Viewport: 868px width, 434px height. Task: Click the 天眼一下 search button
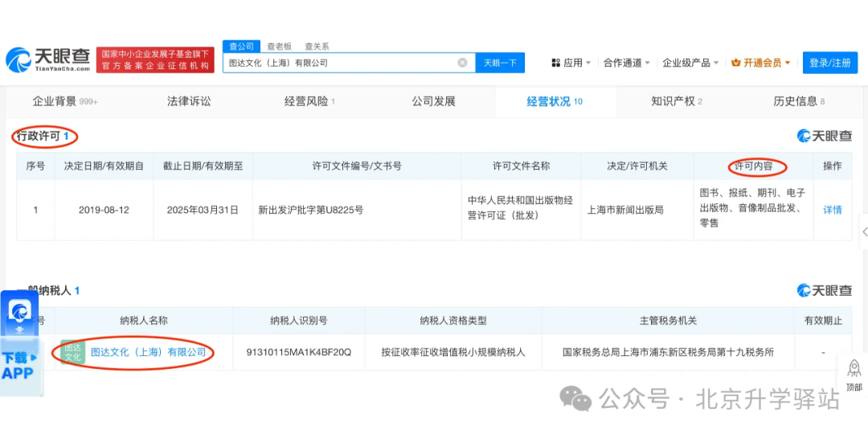(500, 63)
